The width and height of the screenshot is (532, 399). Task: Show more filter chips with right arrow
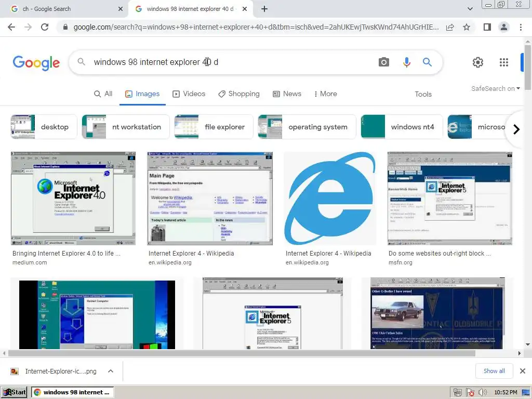(516, 129)
